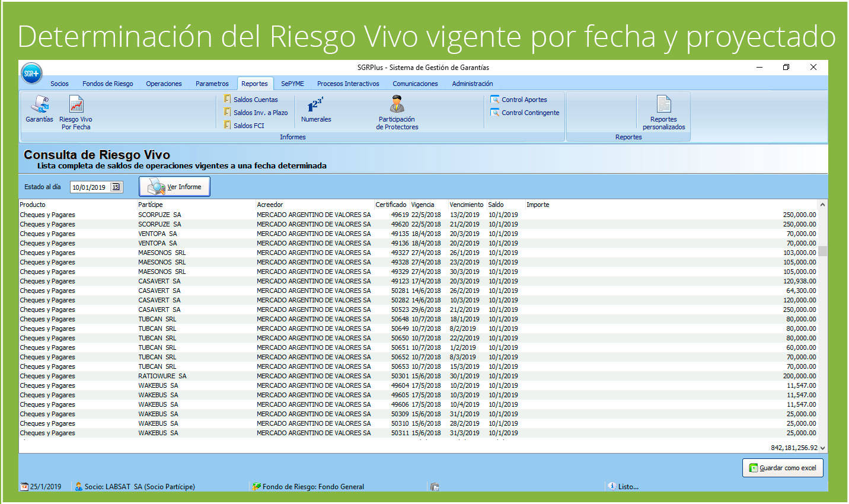Open calendar picker beside the date field
The width and height of the screenshot is (849, 504).
(x=116, y=187)
